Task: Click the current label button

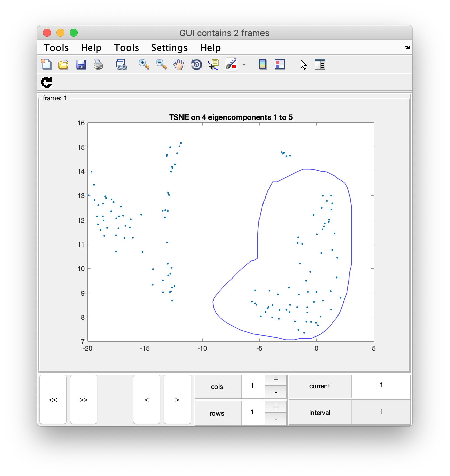Action: (320, 386)
